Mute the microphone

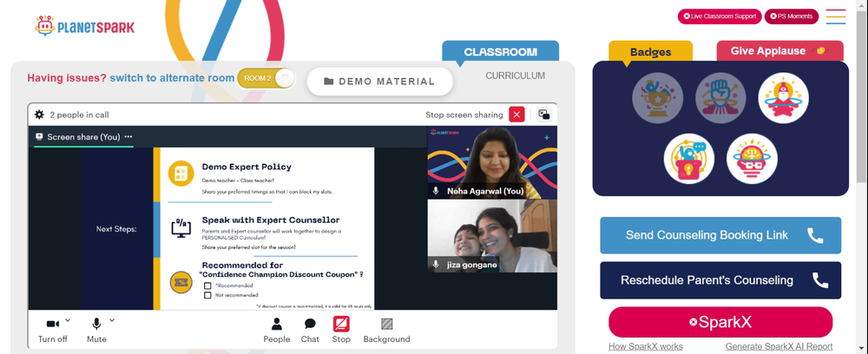(x=96, y=331)
